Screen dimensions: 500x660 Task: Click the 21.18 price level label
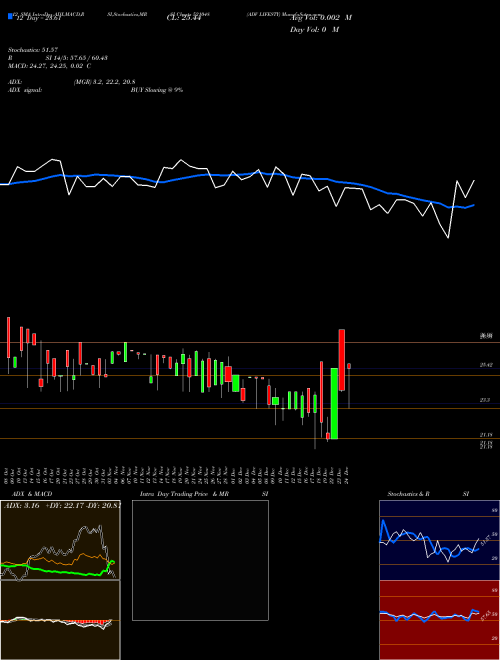tap(486, 435)
